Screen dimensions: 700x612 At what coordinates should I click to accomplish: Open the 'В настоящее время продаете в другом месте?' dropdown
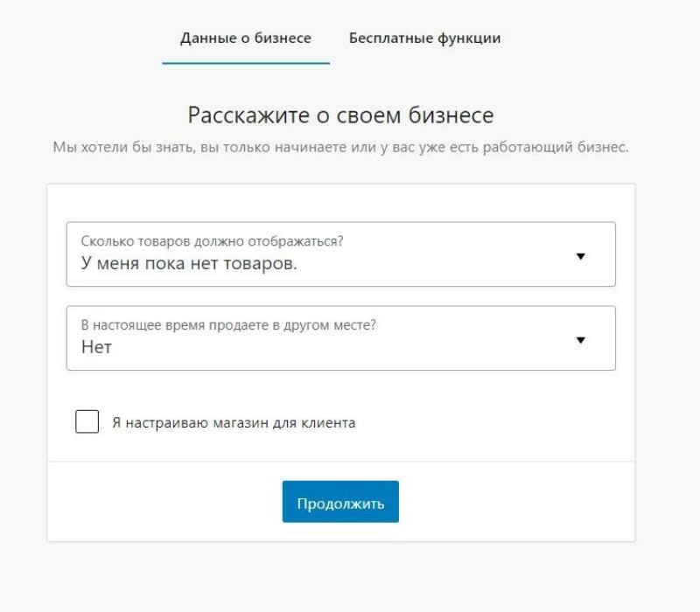coord(341,338)
